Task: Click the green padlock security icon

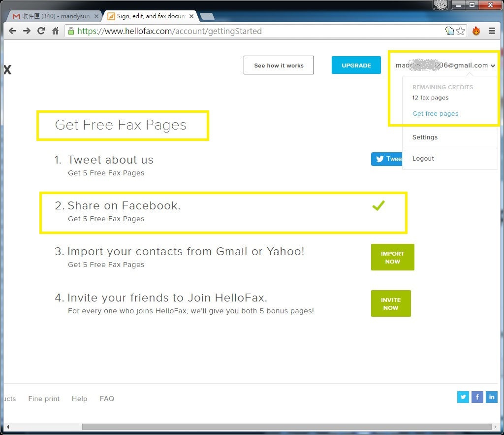Action: 71,31
